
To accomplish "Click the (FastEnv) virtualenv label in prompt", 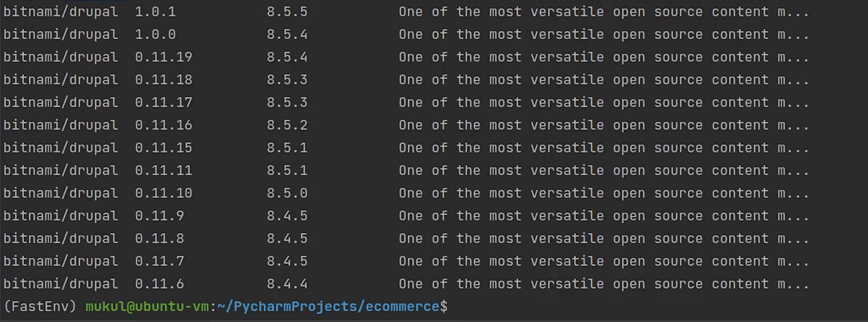I will point(40,306).
